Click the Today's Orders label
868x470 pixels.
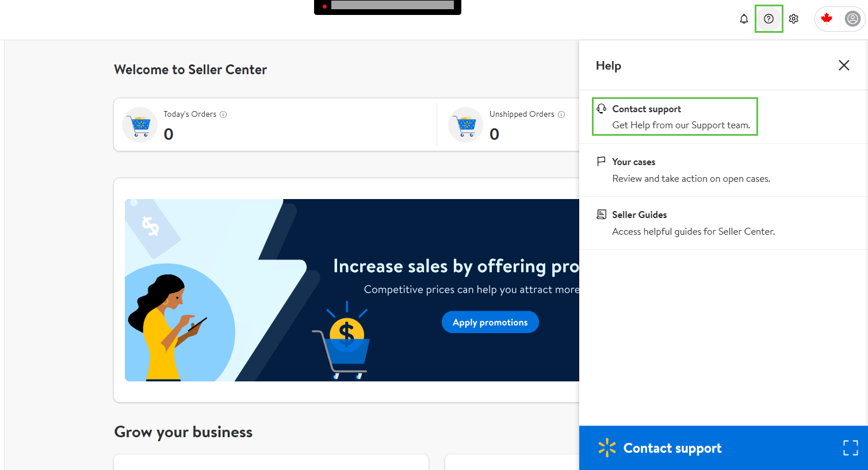pos(190,114)
